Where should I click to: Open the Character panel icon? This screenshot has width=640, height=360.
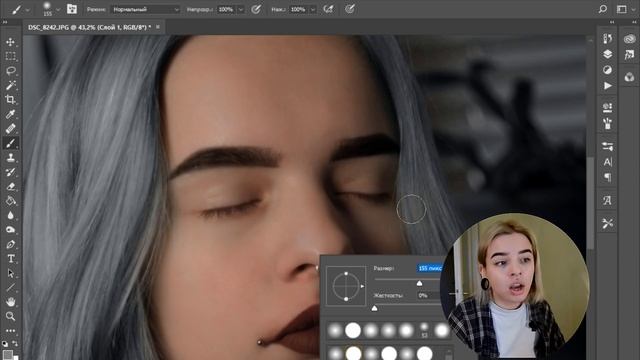(x=607, y=162)
